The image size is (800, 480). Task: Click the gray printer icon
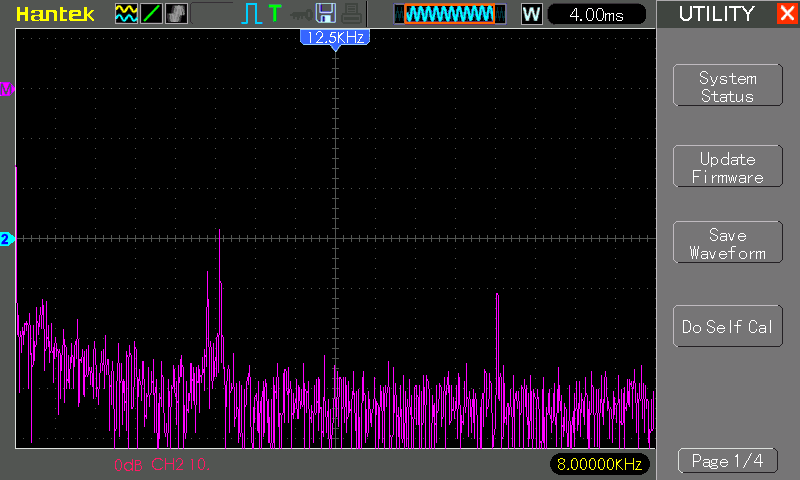coord(351,14)
